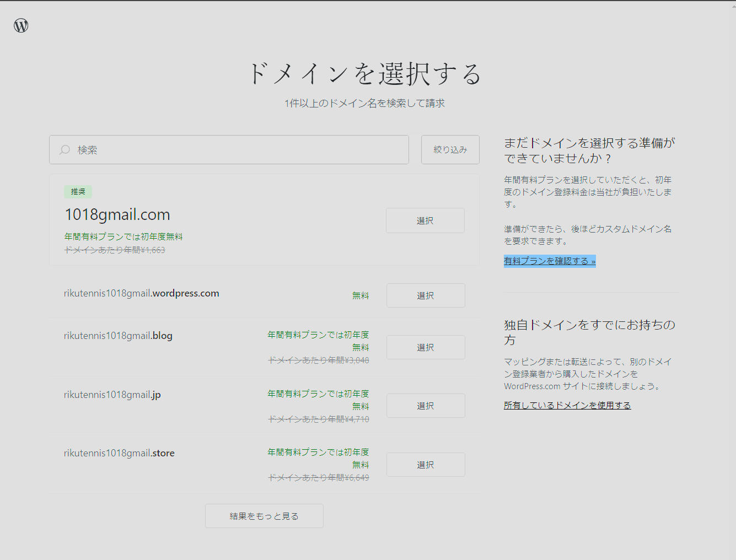Open the 絞り込み filter button
The image size is (736, 560).
click(x=450, y=150)
